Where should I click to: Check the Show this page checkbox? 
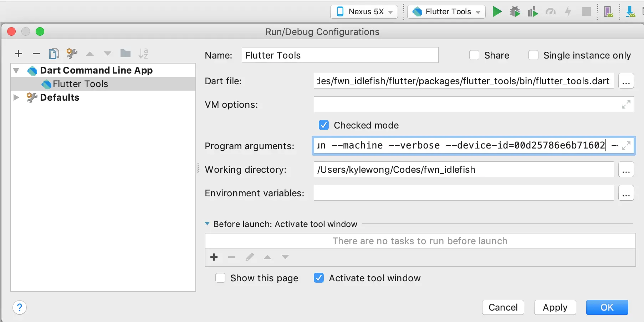coord(220,278)
